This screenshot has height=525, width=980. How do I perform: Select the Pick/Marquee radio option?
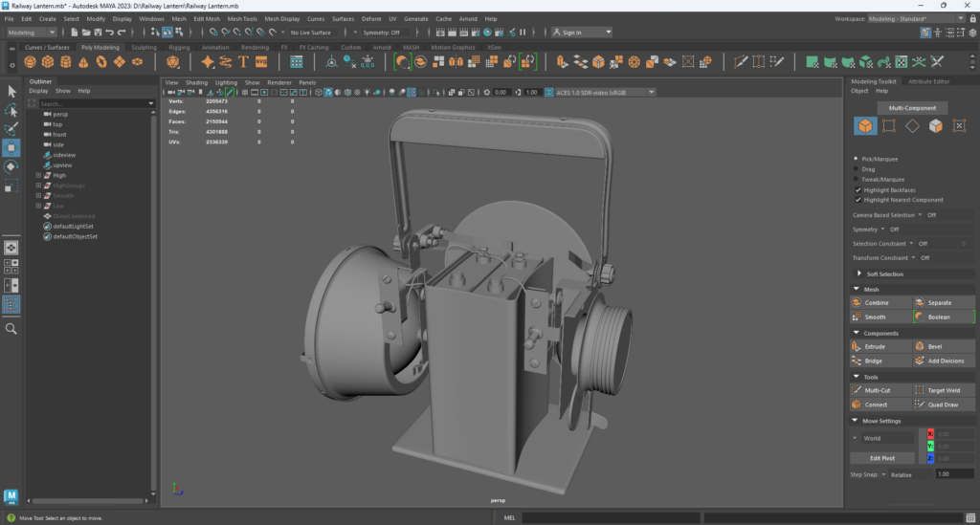[x=857, y=159]
